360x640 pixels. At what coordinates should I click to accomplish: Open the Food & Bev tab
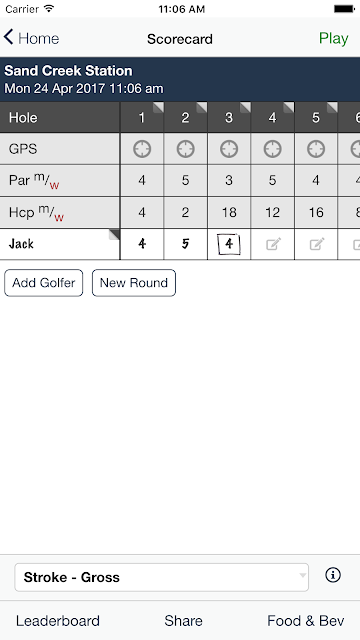(306, 621)
